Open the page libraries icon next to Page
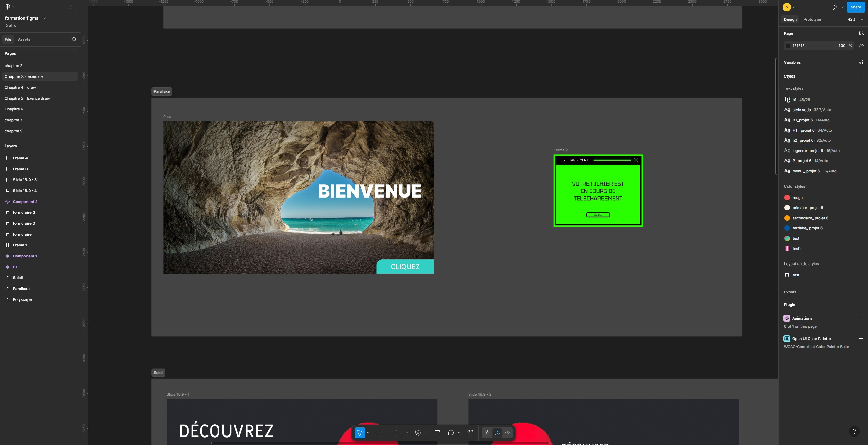Screen dimensions: 868x445 [861, 33]
